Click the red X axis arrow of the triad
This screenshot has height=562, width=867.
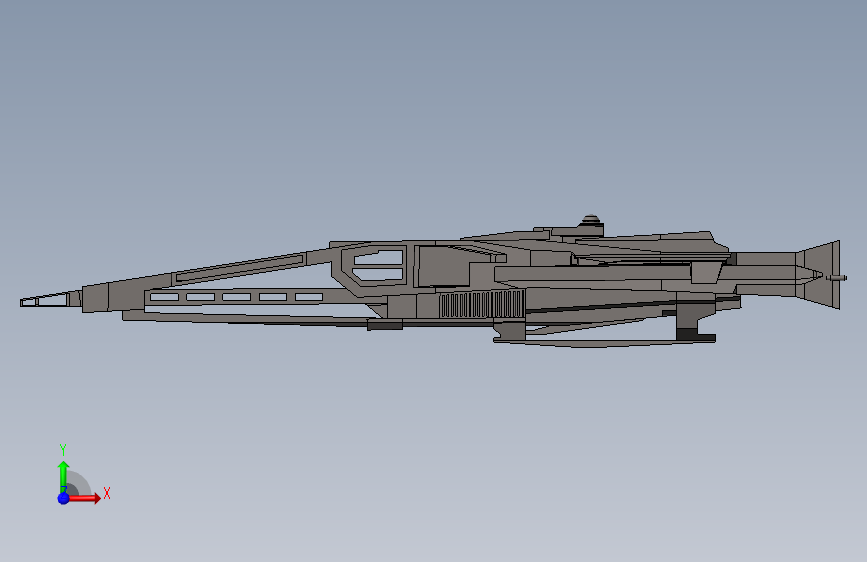click(84, 498)
